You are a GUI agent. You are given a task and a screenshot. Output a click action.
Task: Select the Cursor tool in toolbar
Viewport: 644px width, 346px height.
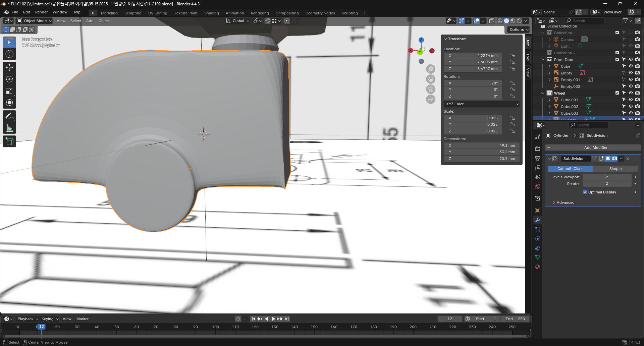click(x=9, y=54)
